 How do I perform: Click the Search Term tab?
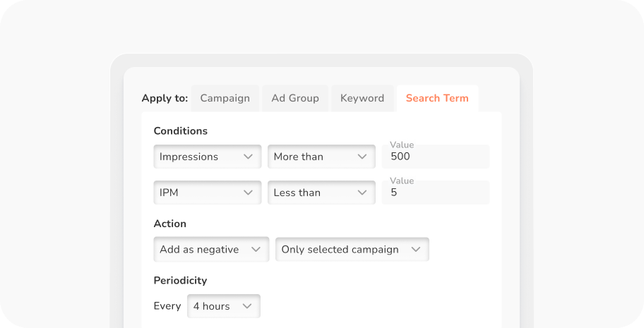click(x=437, y=98)
